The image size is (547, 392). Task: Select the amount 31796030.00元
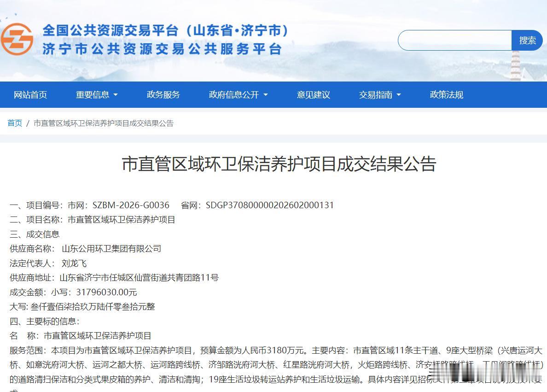[x=106, y=292]
